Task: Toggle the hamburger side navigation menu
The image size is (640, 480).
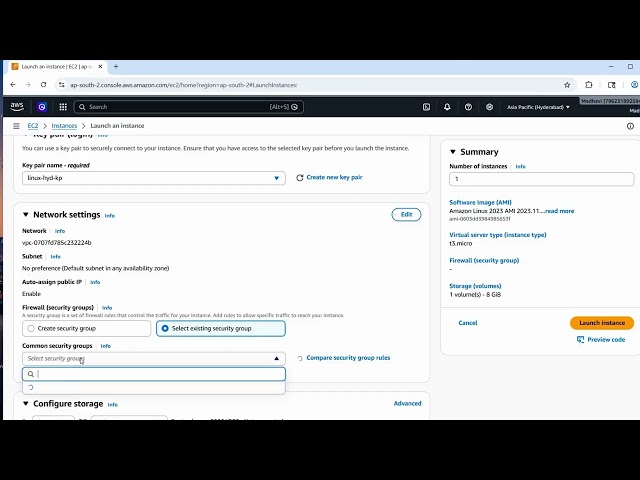Action: tap(16, 126)
